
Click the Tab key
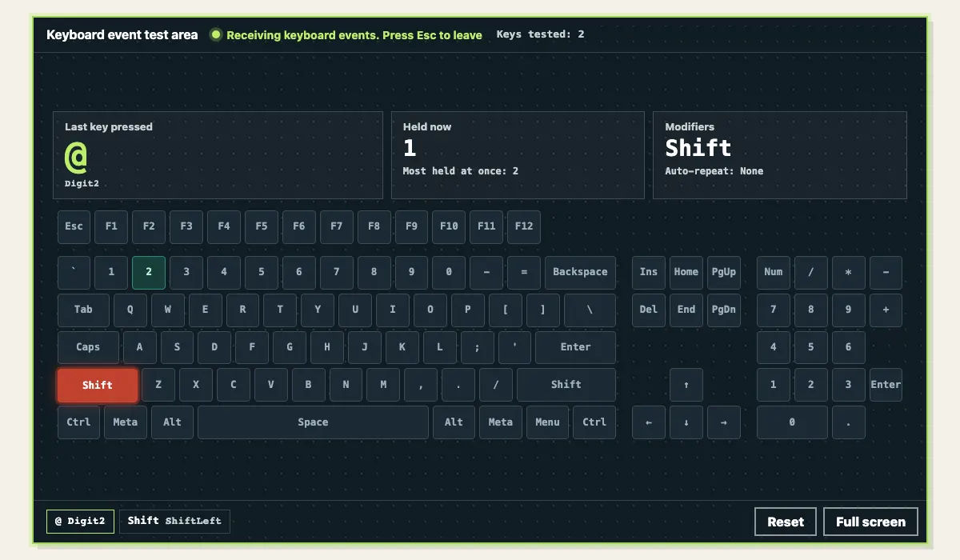(83, 310)
